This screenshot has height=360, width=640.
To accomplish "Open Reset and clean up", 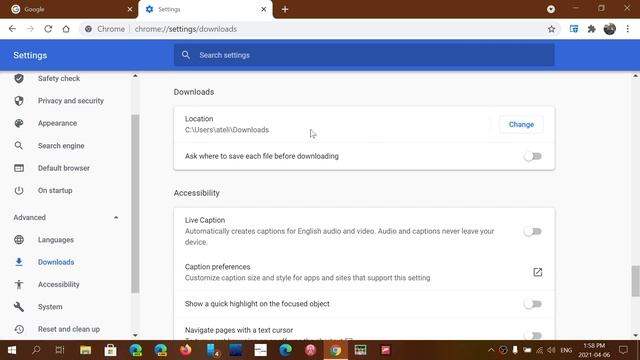I will click(69, 329).
